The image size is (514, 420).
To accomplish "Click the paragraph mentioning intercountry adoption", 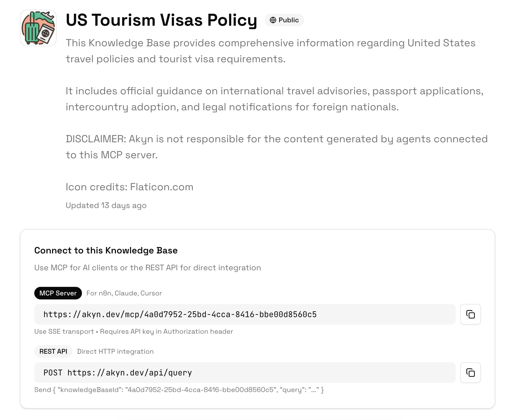I will point(274,99).
